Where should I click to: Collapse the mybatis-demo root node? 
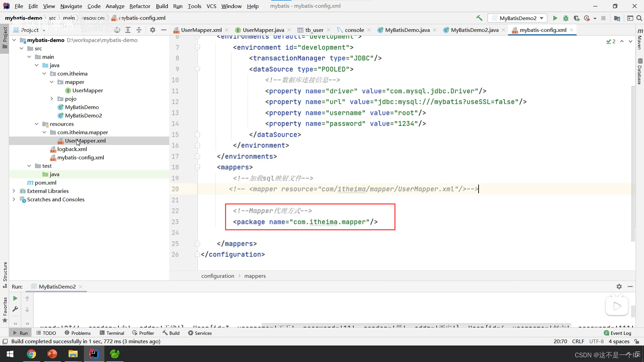[x=14, y=40]
